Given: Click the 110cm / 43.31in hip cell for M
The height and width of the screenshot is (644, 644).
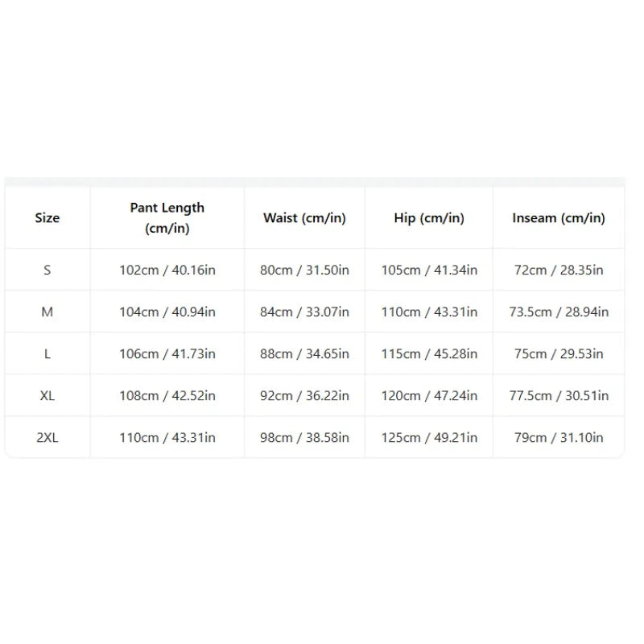Looking at the screenshot, I should [x=429, y=312].
